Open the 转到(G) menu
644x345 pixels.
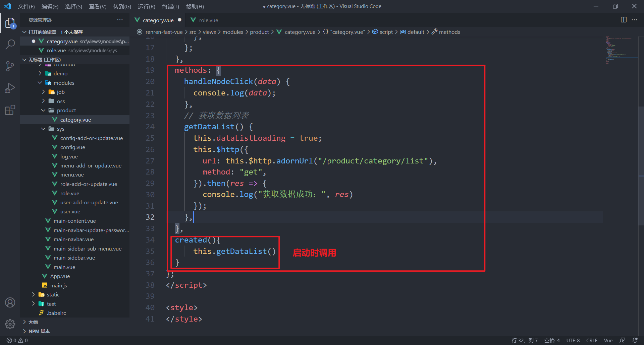click(x=122, y=6)
